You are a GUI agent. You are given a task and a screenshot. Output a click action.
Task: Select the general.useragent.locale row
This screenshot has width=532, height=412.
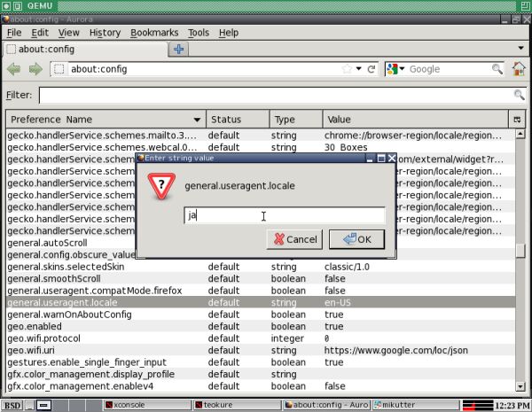pos(261,302)
